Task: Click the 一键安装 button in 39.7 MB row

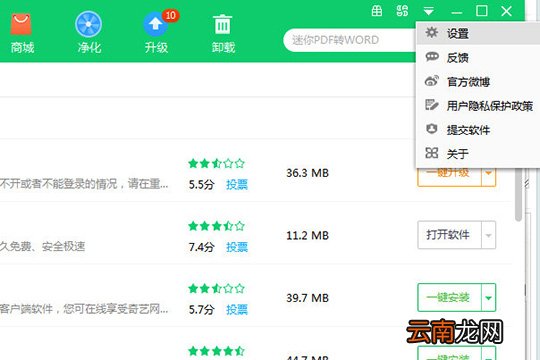Action: [x=449, y=297]
